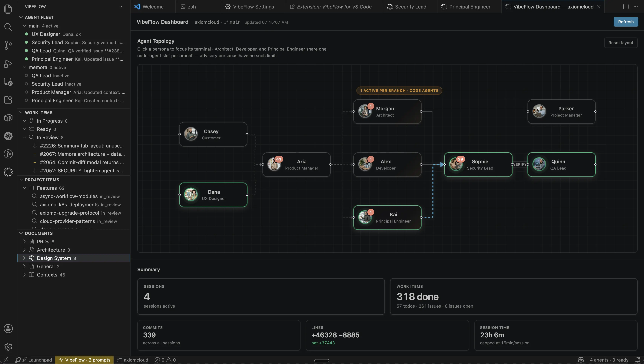
Task: Click 4 agents 0 ready status item
Action: (609, 360)
